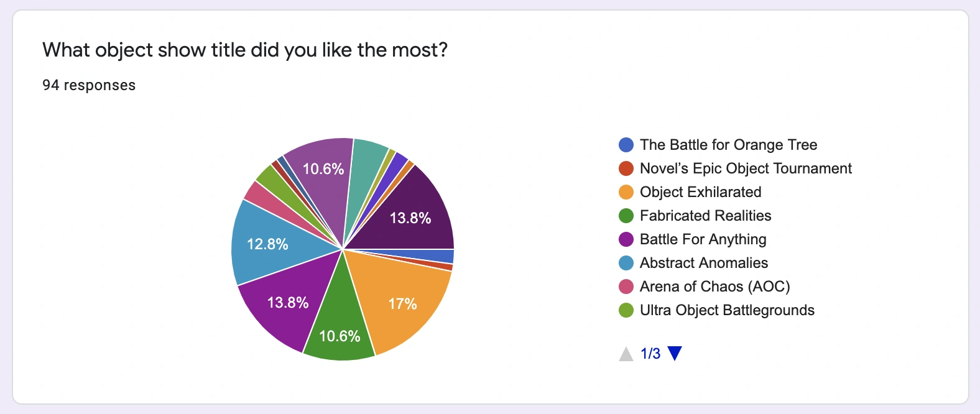Click the 1/3 legend page indicator
Viewport: 980px width, 414px height.
point(650,354)
